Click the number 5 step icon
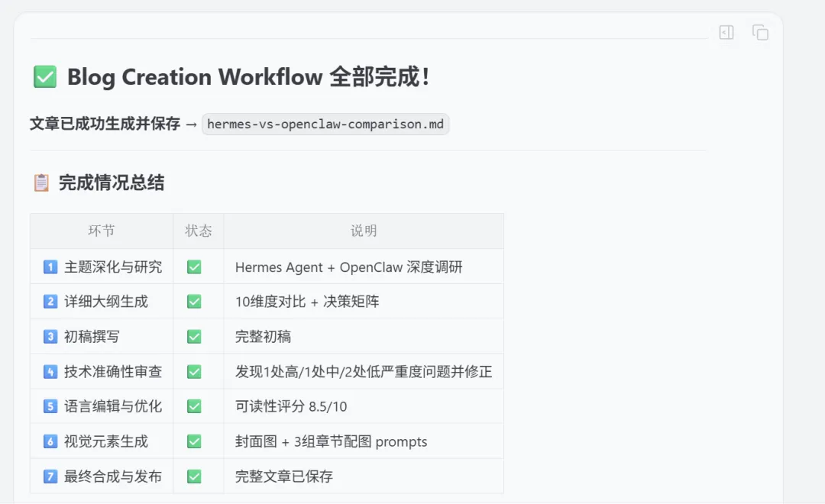This screenshot has height=504, width=825. click(50, 406)
